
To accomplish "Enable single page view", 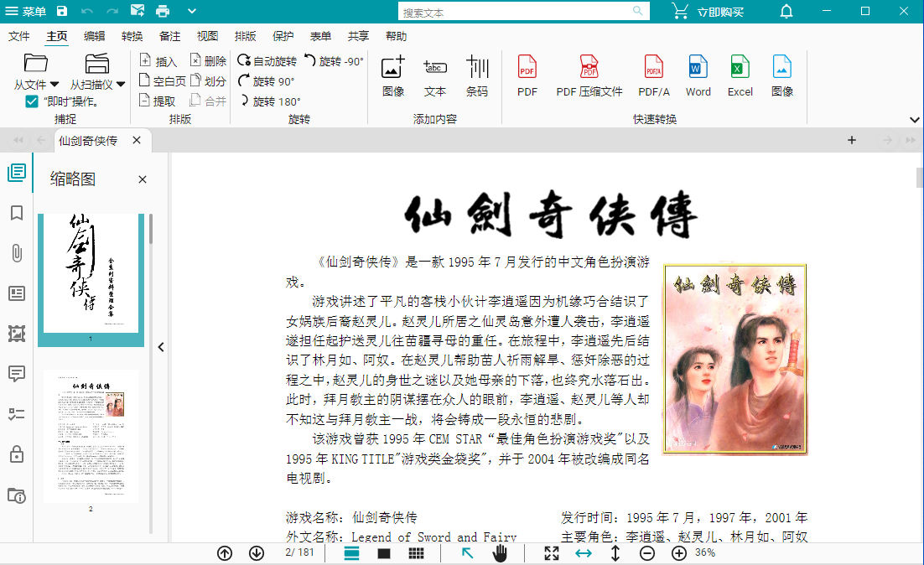I will coord(384,554).
